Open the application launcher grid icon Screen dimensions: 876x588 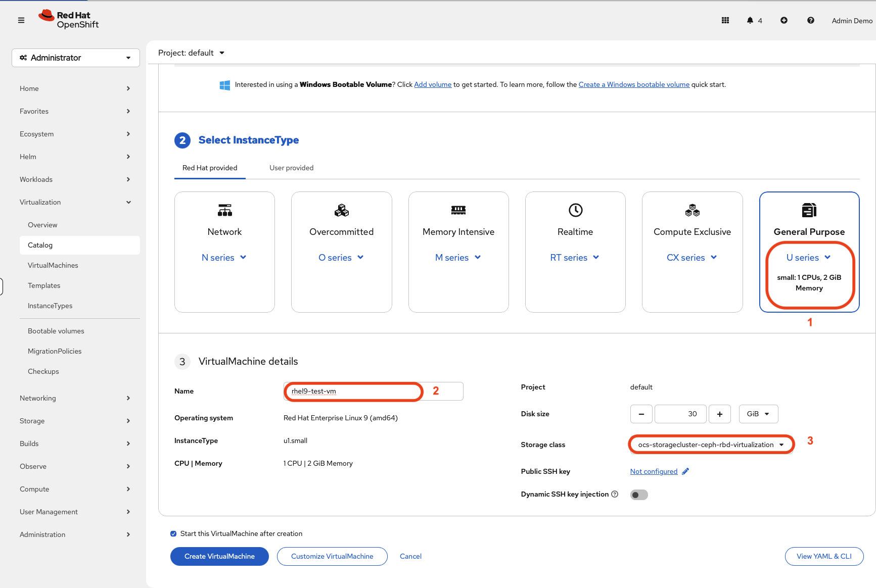click(x=725, y=20)
